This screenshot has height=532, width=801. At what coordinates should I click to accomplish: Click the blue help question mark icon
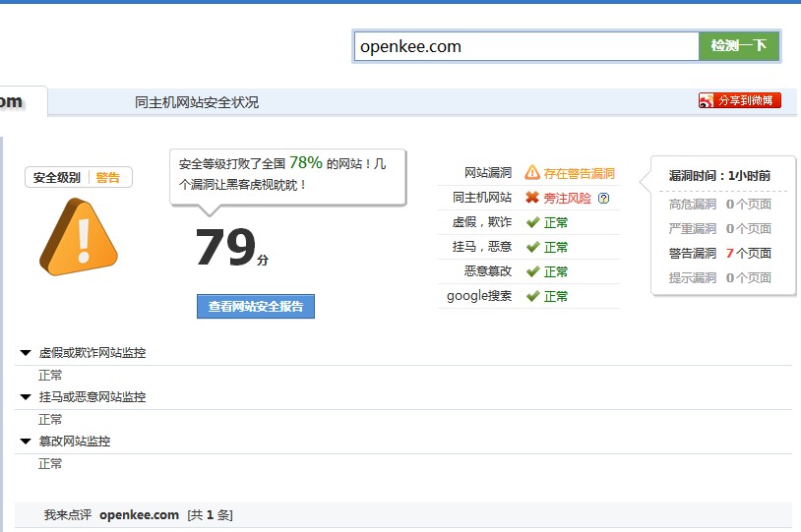pos(603,198)
